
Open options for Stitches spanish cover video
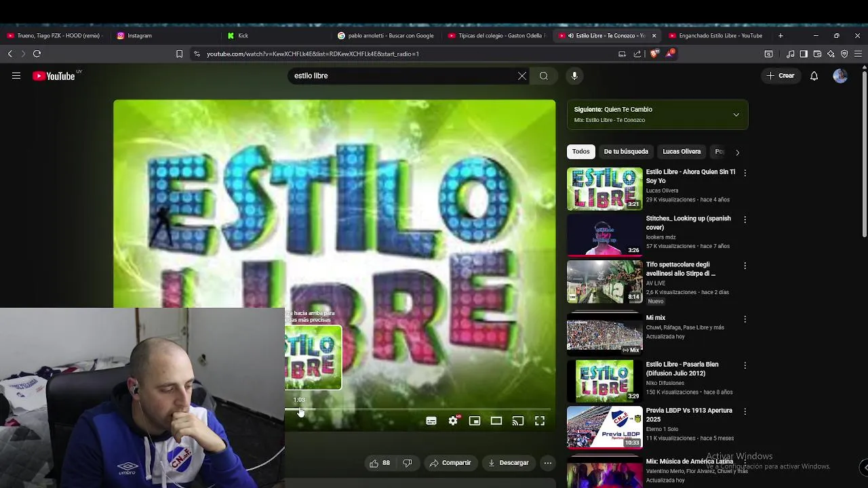[745, 220]
